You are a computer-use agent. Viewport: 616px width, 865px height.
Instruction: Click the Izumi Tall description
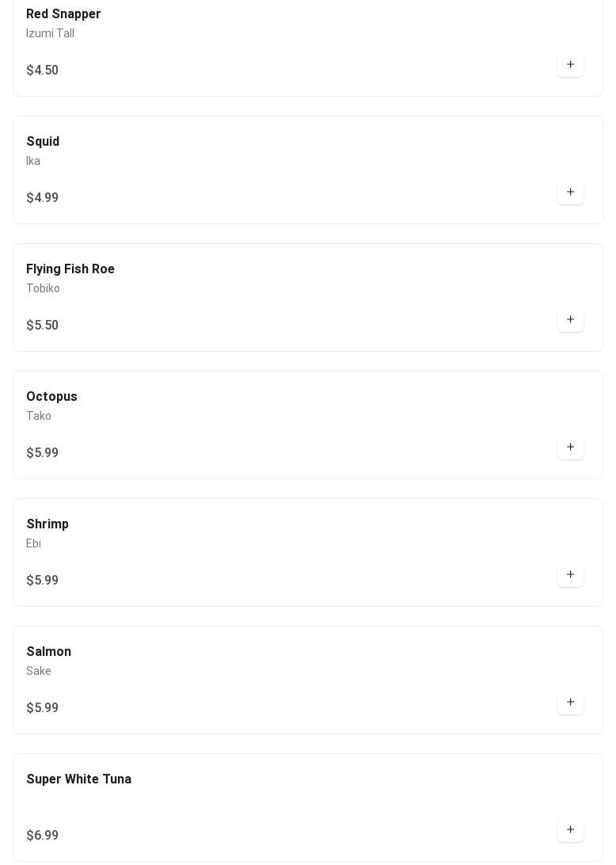[x=50, y=33]
